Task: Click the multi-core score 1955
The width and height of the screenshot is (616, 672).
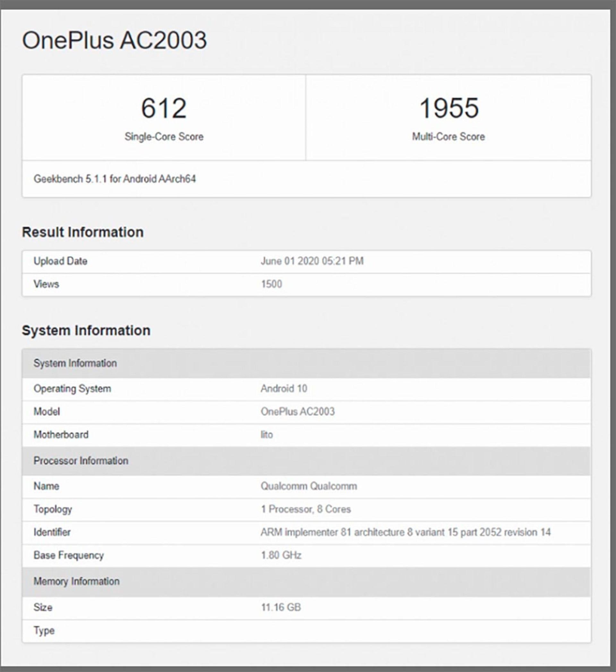Action: [449, 108]
